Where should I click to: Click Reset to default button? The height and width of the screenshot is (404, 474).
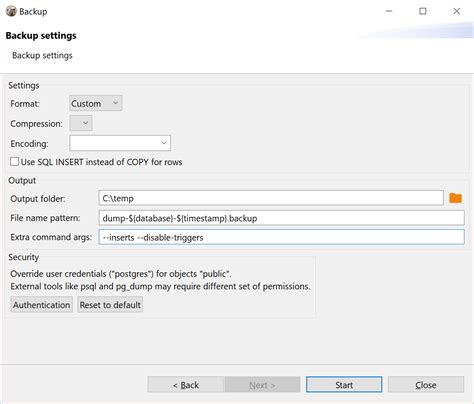point(110,305)
